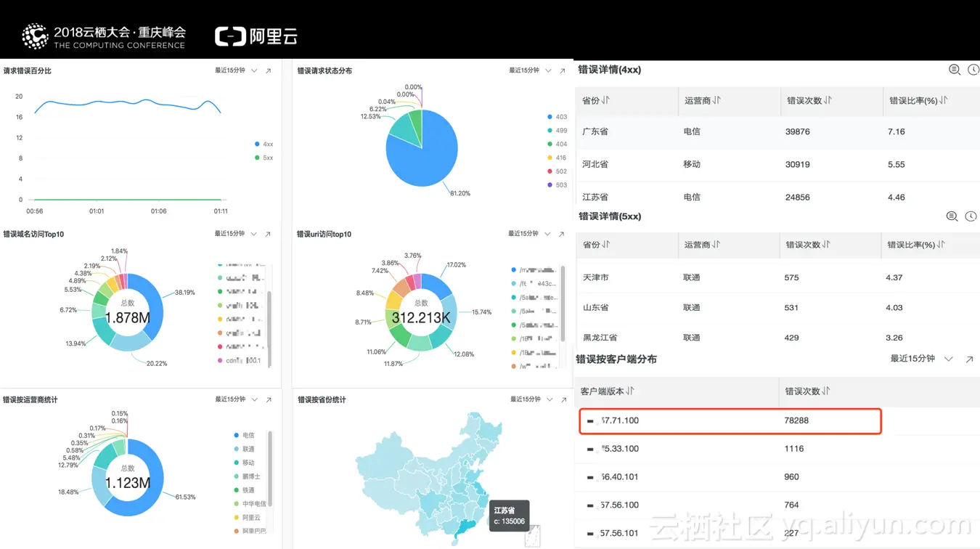Click clock icon in 错误详情(4xx) header

pyautogui.click(x=973, y=70)
